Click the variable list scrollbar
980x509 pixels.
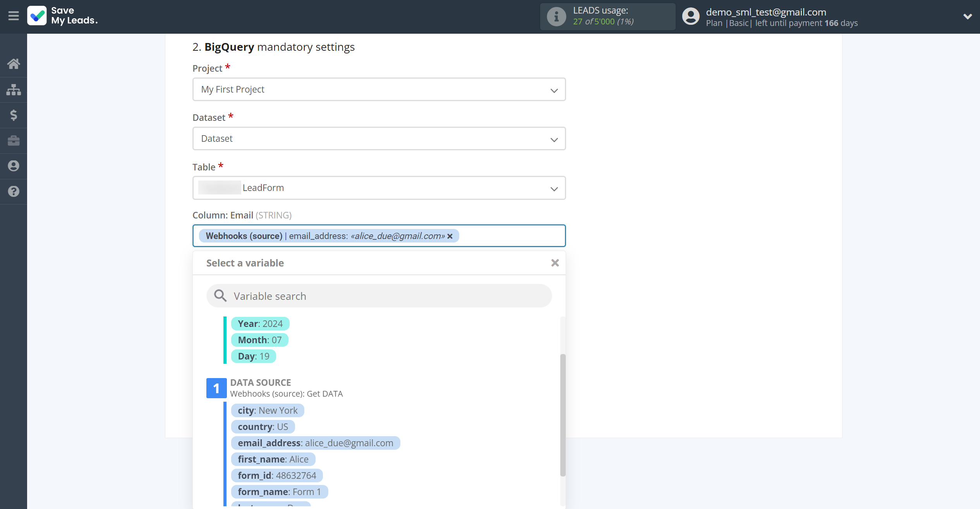pyautogui.click(x=563, y=414)
